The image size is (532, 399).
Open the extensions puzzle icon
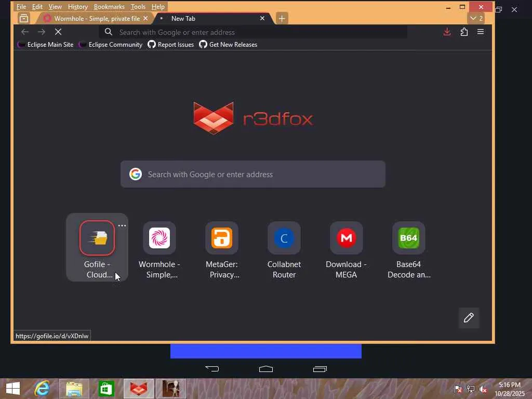464,32
